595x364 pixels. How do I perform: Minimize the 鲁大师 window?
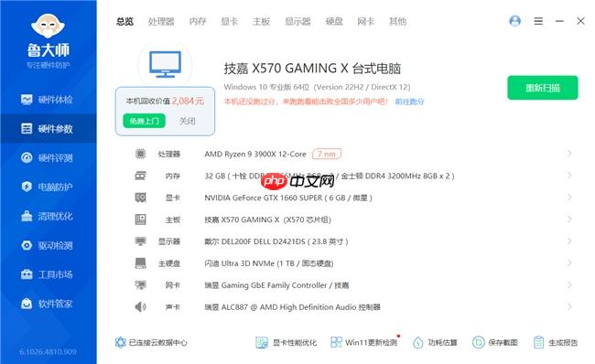point(559,21)
